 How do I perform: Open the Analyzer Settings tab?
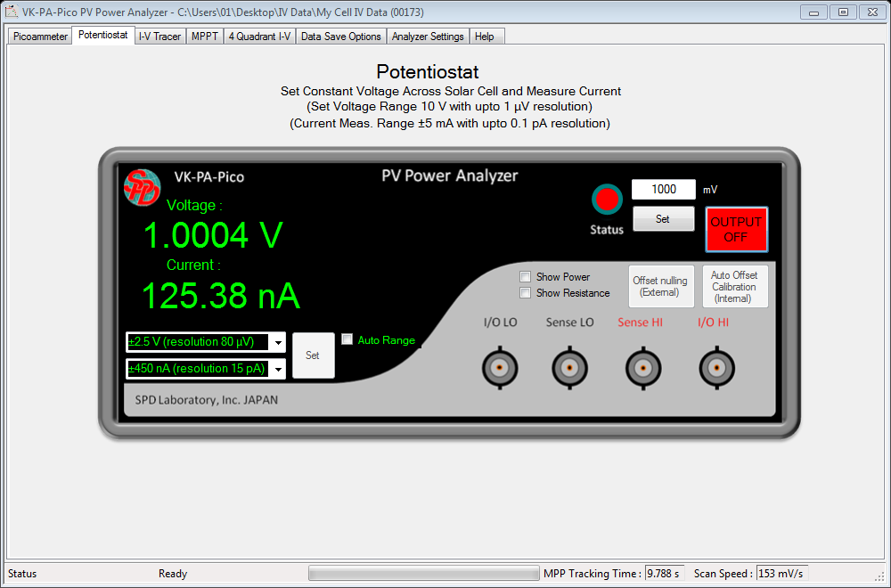[x=428, y=37]
